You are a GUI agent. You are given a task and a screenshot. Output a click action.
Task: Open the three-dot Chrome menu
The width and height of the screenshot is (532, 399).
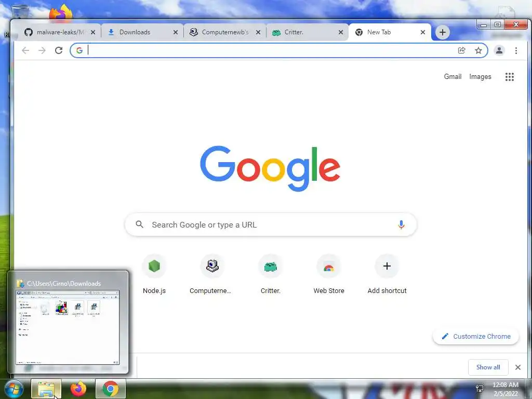516,50
